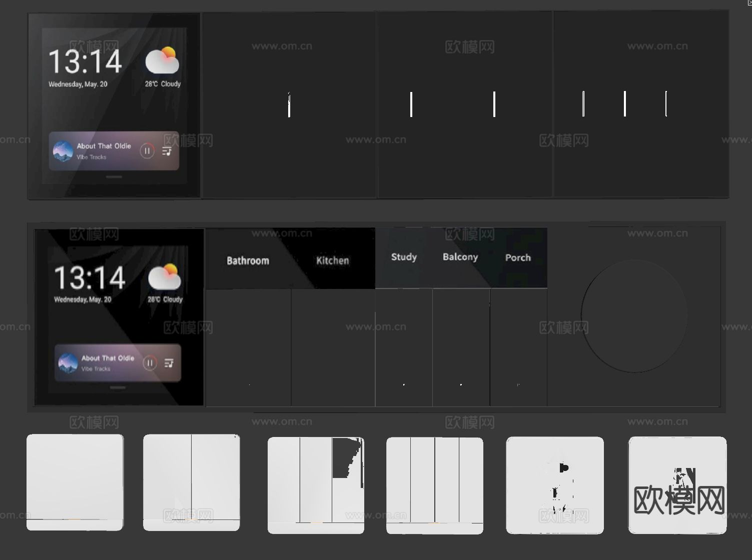Image resolution: width=752 pixels, height=560 pixels.
Task: Tap 'About That Oldie' on the upper touchscreen
Action: click(x=104, y=146)
